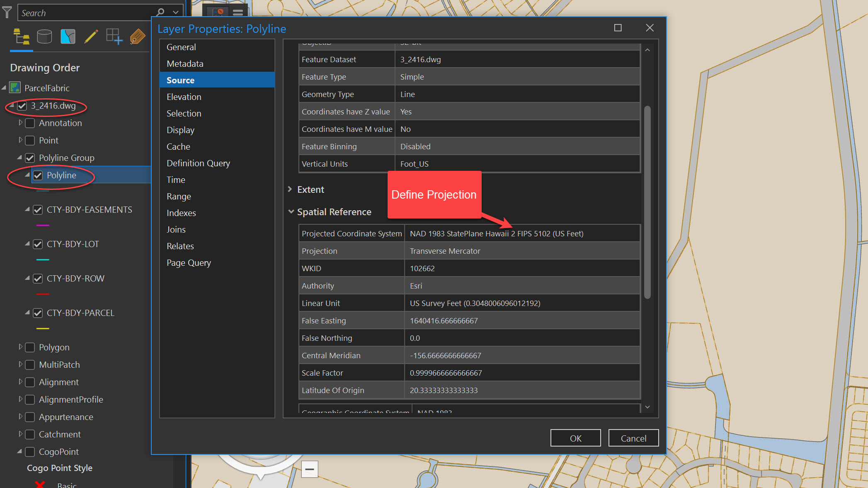868x488 pixels.
Task: Click the filter funnel icon
Action: [7, 12]
